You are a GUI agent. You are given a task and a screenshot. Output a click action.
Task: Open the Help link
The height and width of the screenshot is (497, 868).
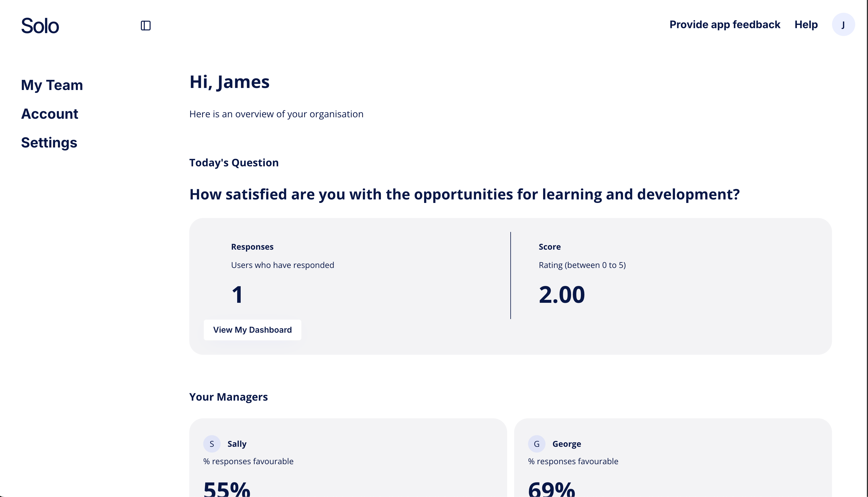(x=806, y=25)
